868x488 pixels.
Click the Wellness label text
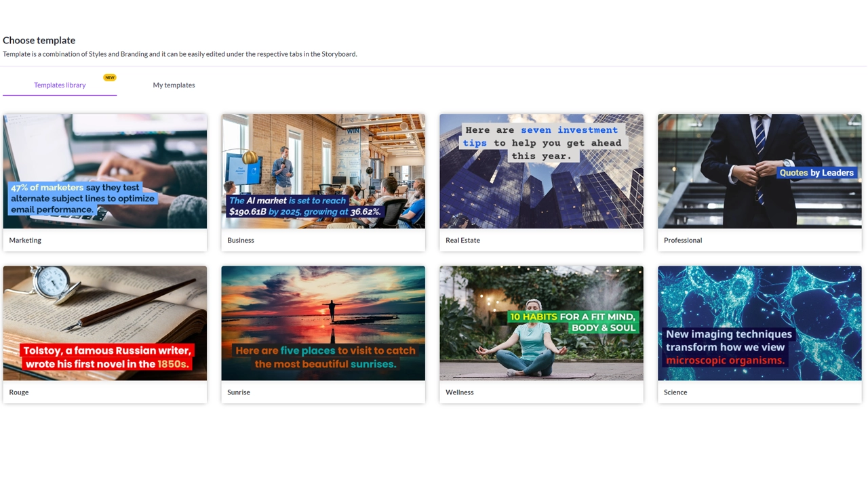click(x=460, y=392)
